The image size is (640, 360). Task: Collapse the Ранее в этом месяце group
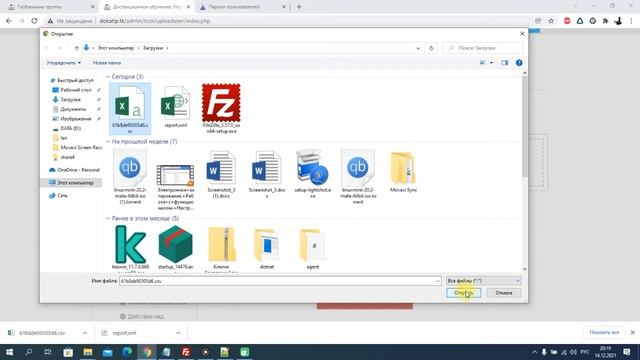tap(108, 218)
